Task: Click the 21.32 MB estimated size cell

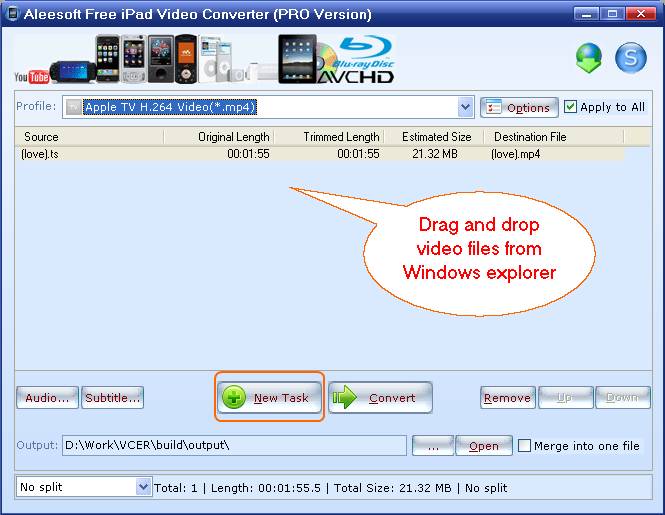Action: (435, 154)
